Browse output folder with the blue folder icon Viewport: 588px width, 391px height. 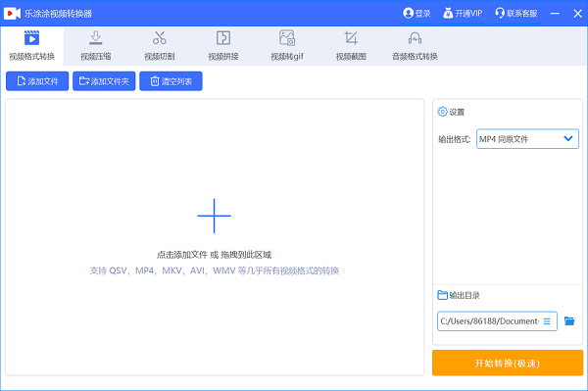tap(569, 320)
